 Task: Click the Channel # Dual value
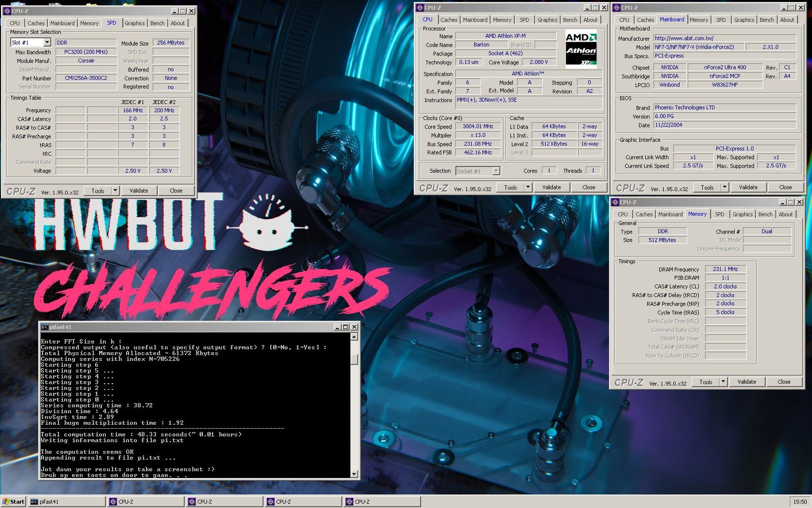767,231
